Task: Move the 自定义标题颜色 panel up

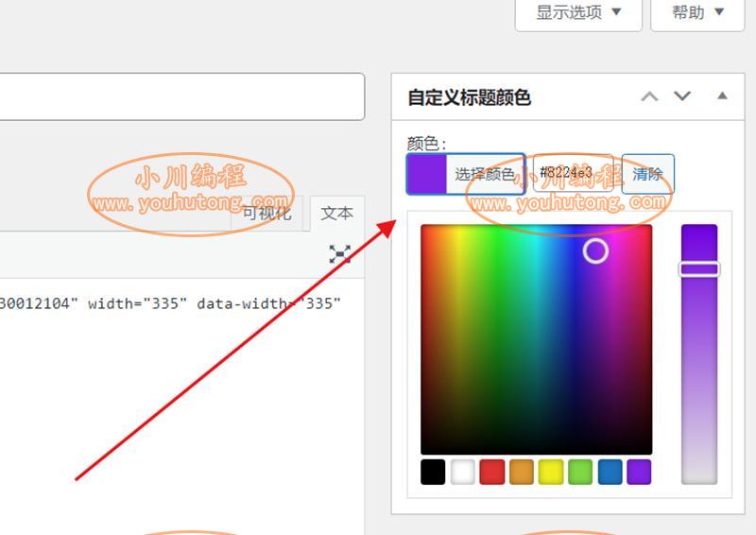Action: [x=649, y=96]
